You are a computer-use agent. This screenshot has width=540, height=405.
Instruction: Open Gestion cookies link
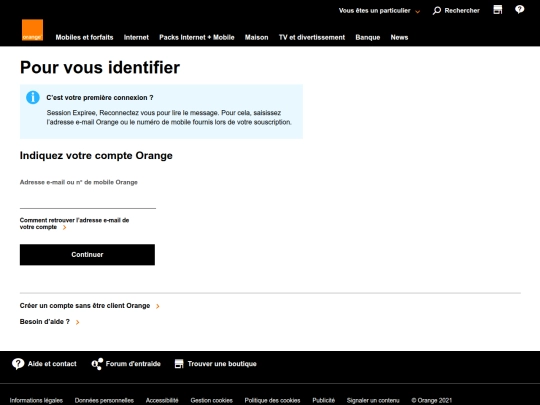(211, 401)
